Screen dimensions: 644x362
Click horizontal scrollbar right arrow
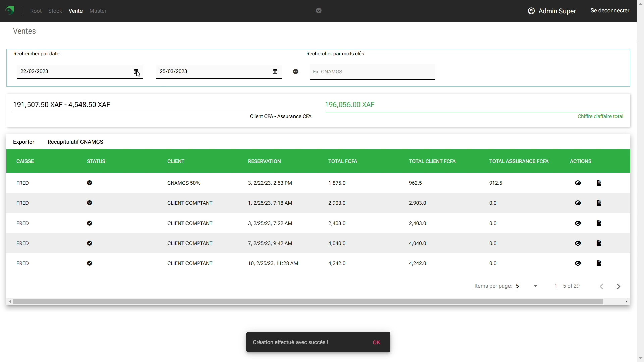626,302
